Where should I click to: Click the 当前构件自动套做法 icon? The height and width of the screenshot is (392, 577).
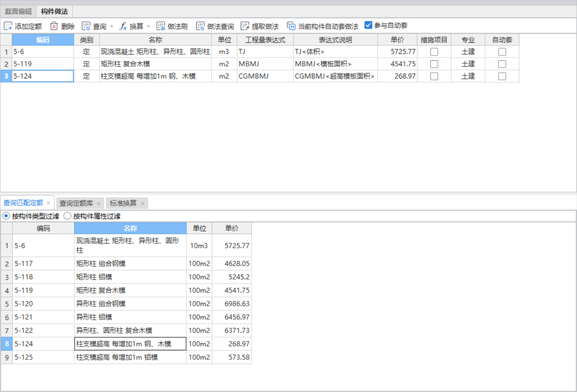pyautogui.click(x=291, y=26)
